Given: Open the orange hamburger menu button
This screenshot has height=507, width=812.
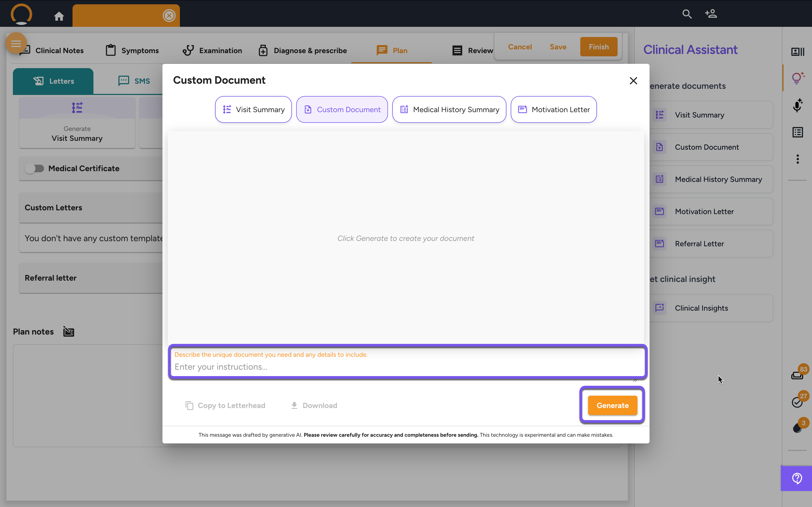Looking at the screenshot, I should [x=16, y=43].
